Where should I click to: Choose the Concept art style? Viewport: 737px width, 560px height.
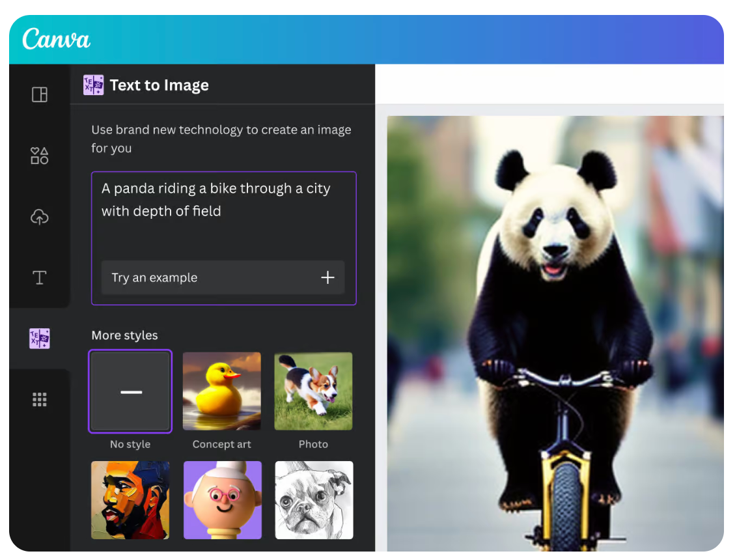pyautogui.click(x=222, y=391)
